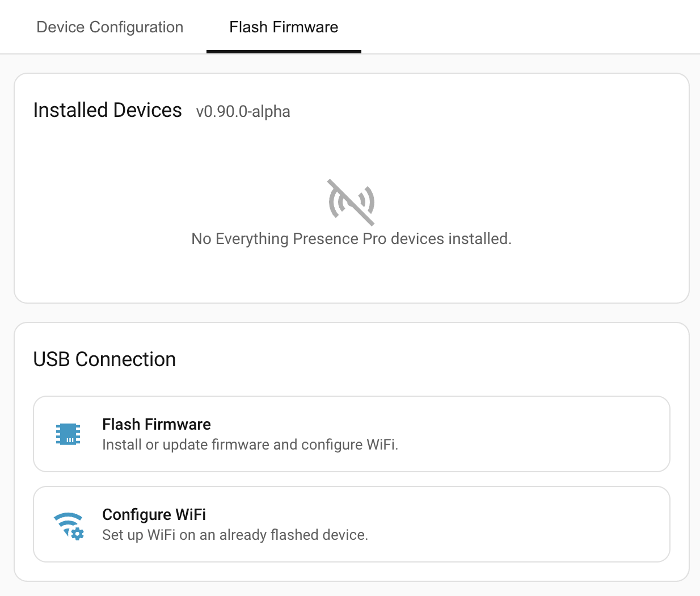
Task: Click the Configure WiFi card title text
Action: pos(153,514)
